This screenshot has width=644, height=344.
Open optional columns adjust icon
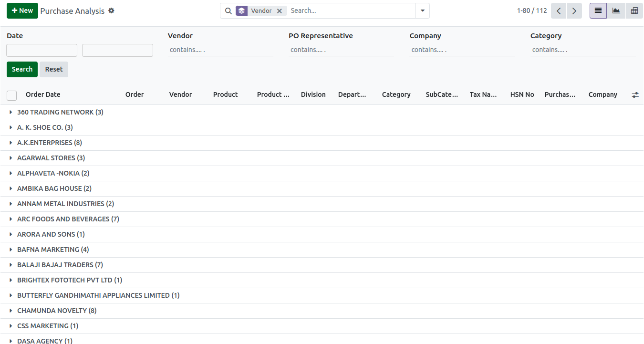tap(635, 95)
